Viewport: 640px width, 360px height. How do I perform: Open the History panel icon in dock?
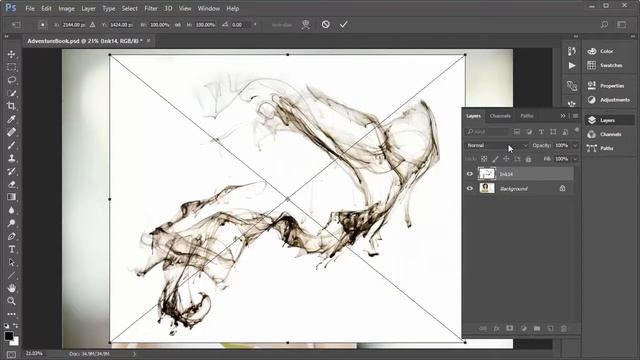click(571, 51)
